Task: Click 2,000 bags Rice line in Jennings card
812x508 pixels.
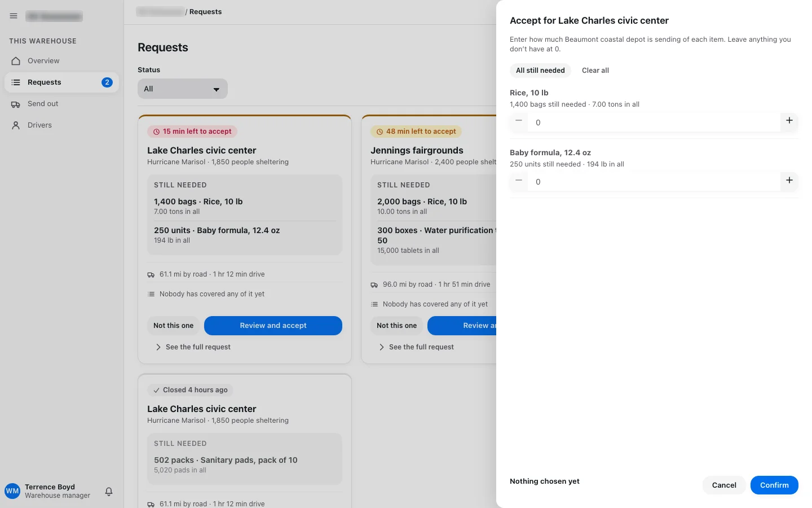Action: pos(422,202)
